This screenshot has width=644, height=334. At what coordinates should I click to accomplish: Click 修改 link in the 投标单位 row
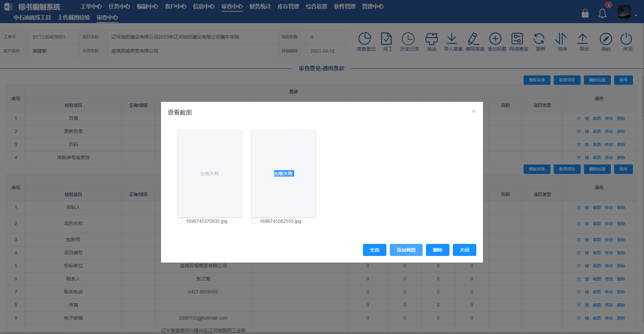pos(609,266)
